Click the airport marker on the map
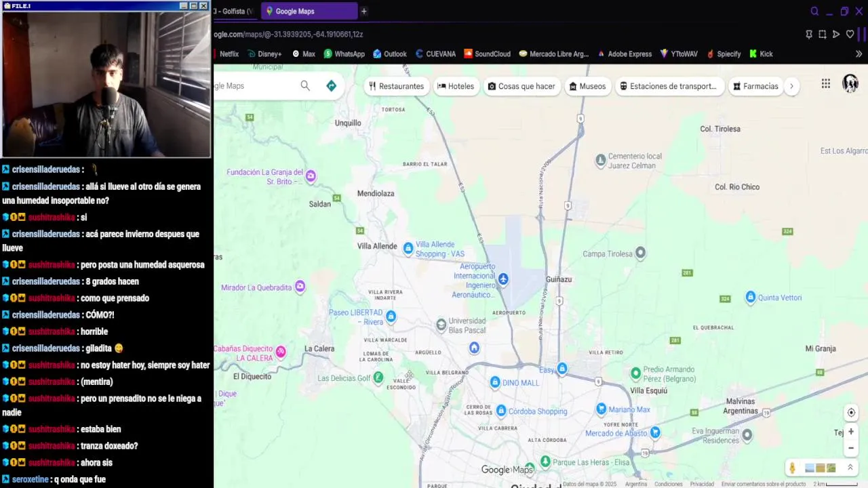 pos(503,279)
